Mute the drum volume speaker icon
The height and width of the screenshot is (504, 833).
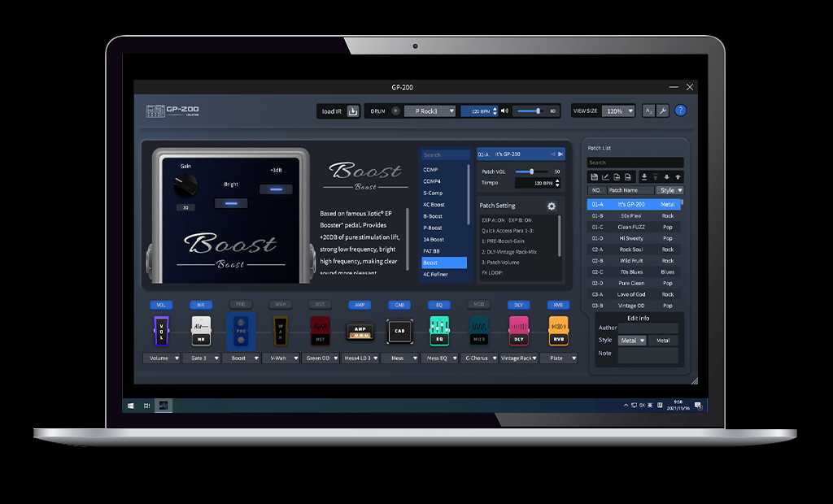pyautogui.click(x=505, y=111)
